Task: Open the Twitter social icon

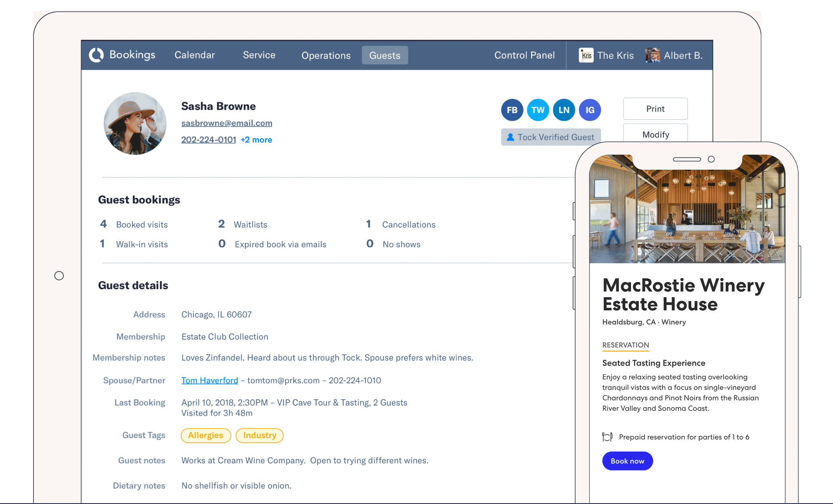Action: [538, 110]
